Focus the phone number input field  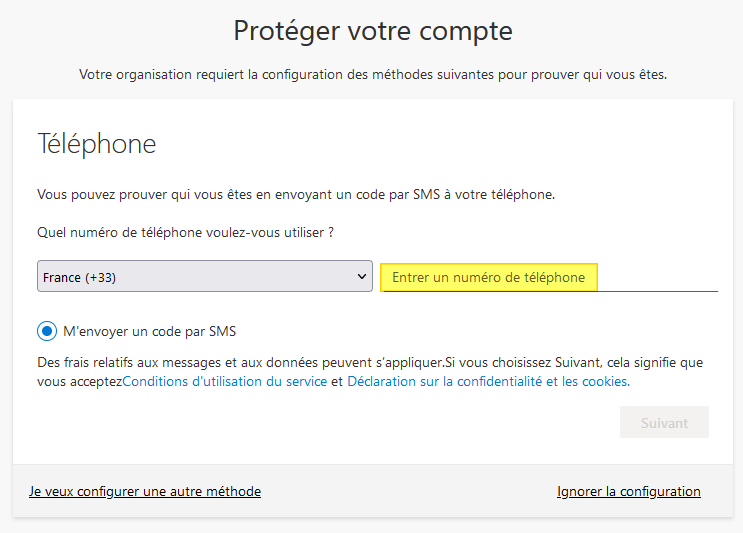[549, 277]
